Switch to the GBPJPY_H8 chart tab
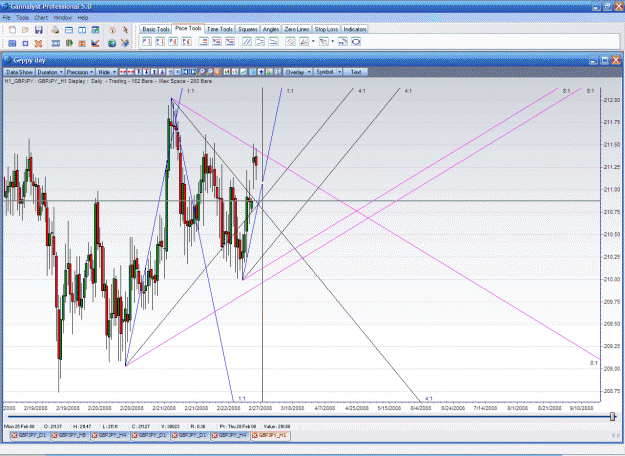The height and width of the screenshot is (456, 625). point(70,436)
